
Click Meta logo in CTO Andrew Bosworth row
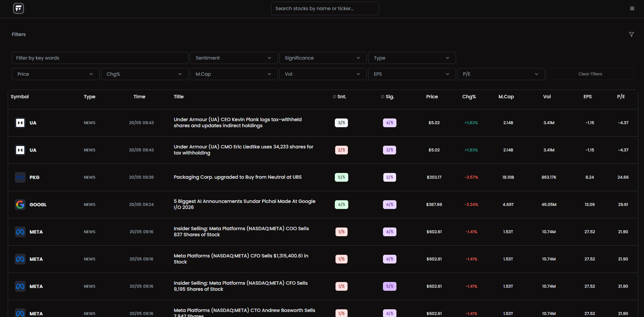click(20, 313)
